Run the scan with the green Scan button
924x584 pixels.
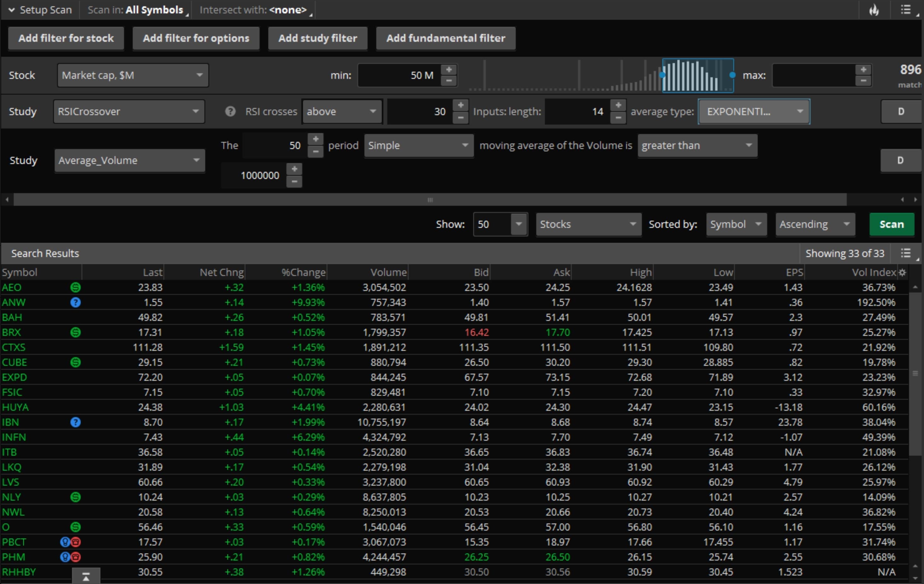point(892,224)
